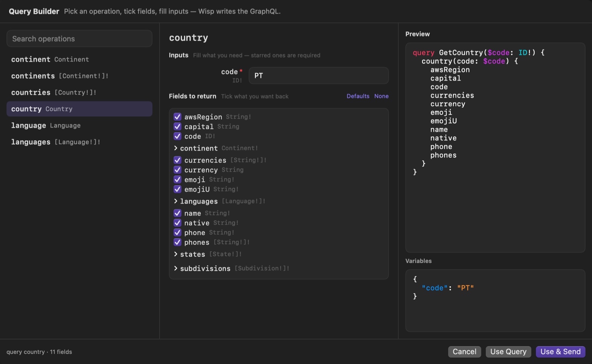Select the language operation

(79, 125)
